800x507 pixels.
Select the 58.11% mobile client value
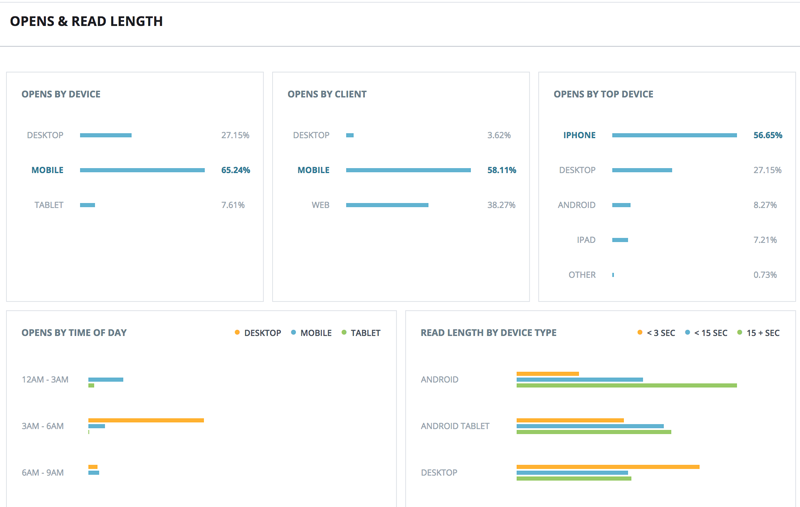click(x=502, y=170)
